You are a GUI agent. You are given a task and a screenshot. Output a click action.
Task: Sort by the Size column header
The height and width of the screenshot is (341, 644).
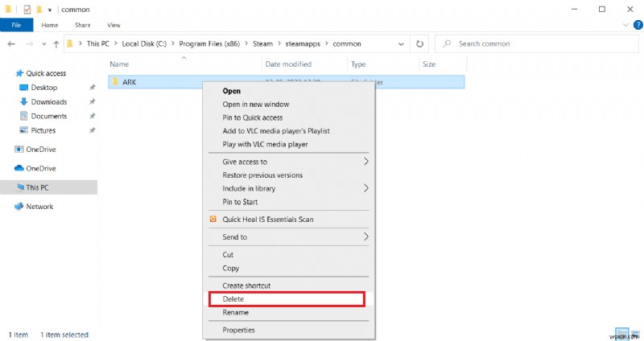[x=429, y=64]
